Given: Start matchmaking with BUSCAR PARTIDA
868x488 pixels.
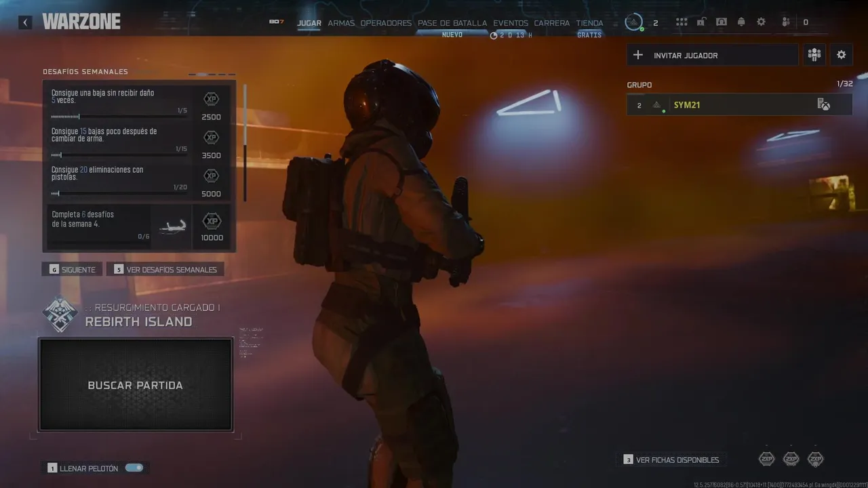Looking at the screenshot, I should pos(136,384).
